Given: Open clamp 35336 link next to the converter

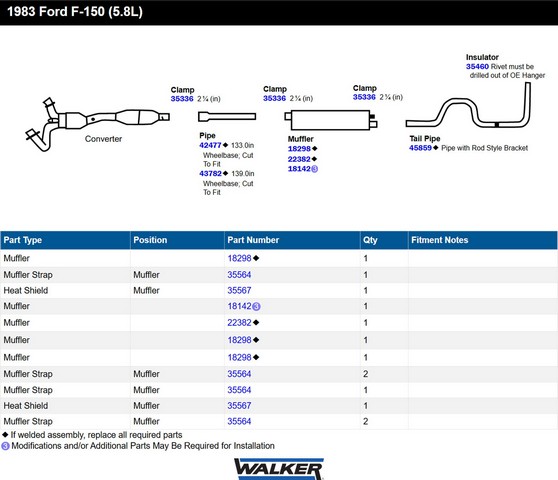Looking at the screenshot, I should pyautogui.click(x=182, y=99).
